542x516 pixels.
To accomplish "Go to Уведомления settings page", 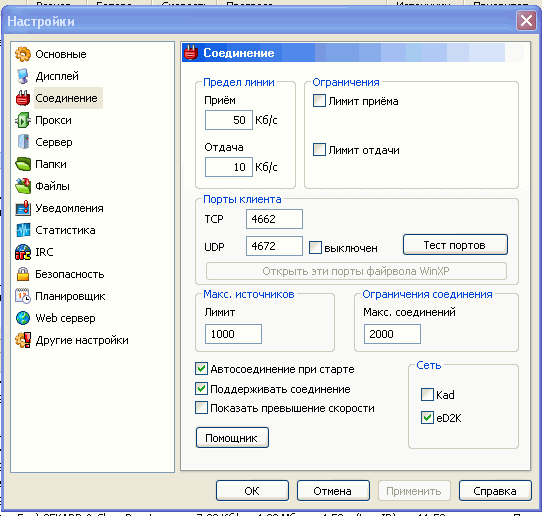I will [69, 208].
